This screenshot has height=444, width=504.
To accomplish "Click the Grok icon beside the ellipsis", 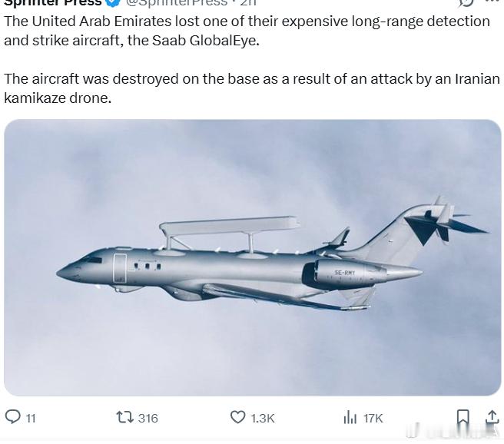I will click(466, 3).
